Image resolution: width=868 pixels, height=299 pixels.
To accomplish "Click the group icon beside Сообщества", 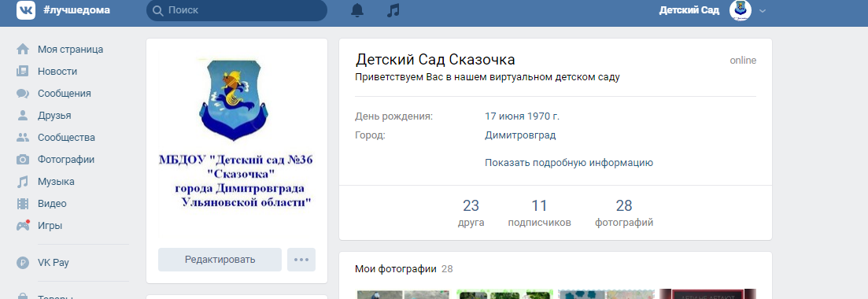I will click(x=23, y=138).
